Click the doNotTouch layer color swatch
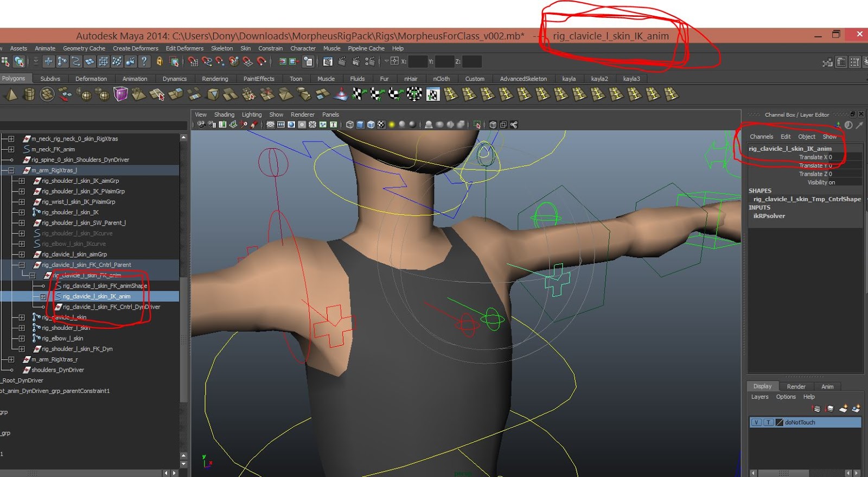Image resolution: width=868 pixels, height=477 pixels. tap(780, 422)
